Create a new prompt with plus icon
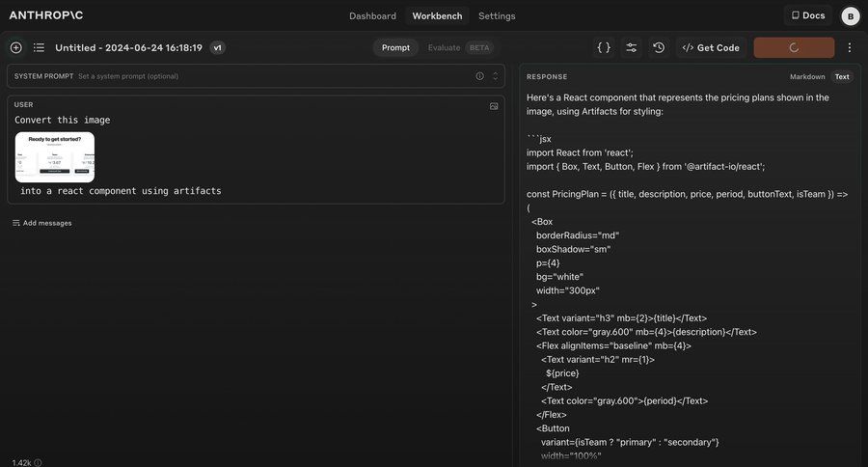This screenshot has height=467, width=868. point(16,47)
